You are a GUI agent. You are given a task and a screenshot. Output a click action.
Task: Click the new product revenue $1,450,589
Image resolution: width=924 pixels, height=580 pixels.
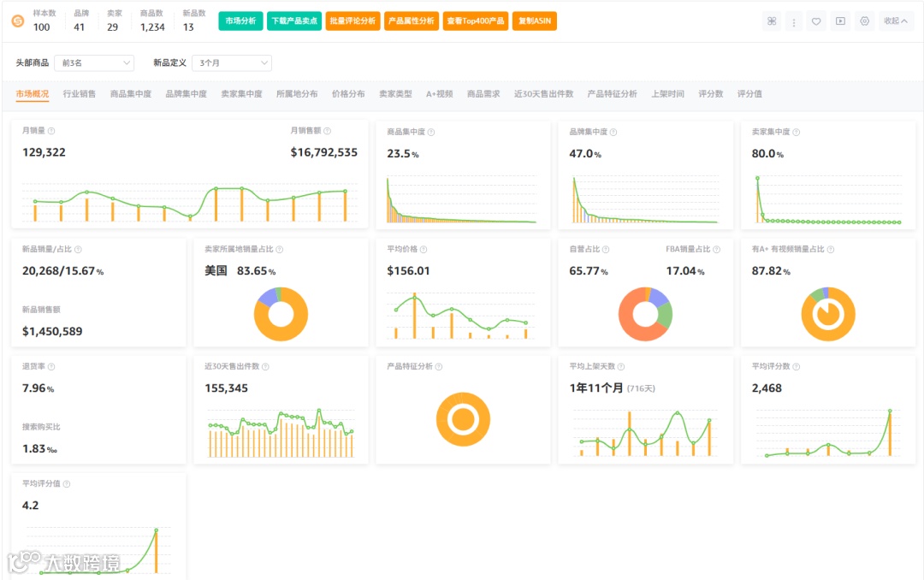tap(52, 332)
